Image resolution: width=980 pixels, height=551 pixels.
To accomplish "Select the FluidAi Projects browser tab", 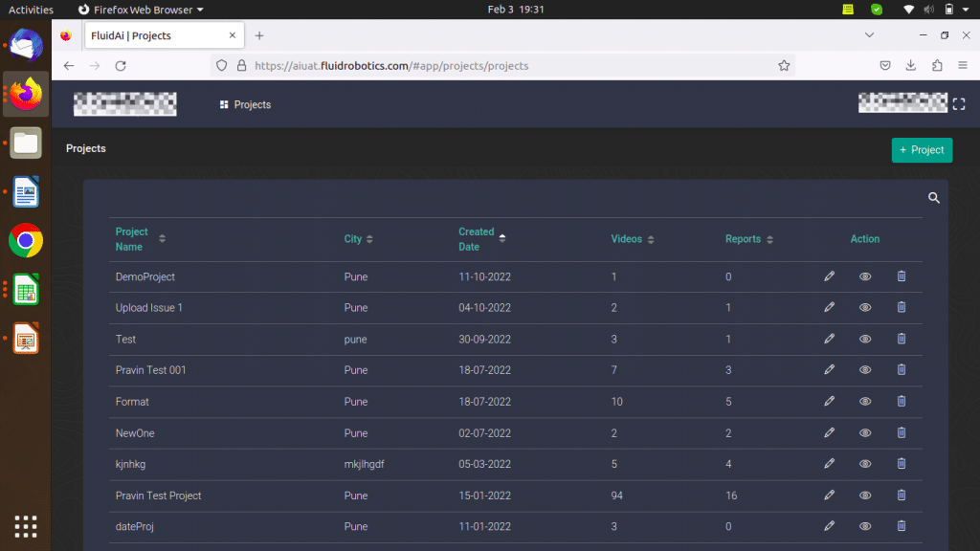I will click(x=153, y=35).
